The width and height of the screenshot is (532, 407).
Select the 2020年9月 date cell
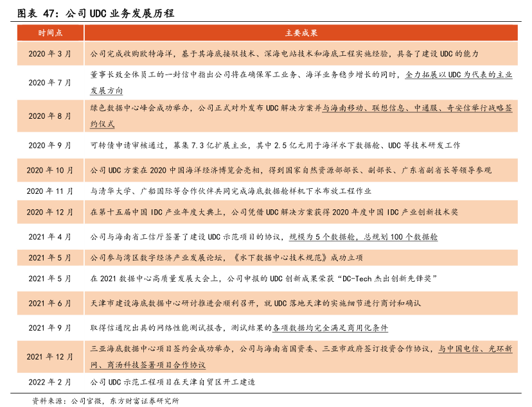(50, 146)
